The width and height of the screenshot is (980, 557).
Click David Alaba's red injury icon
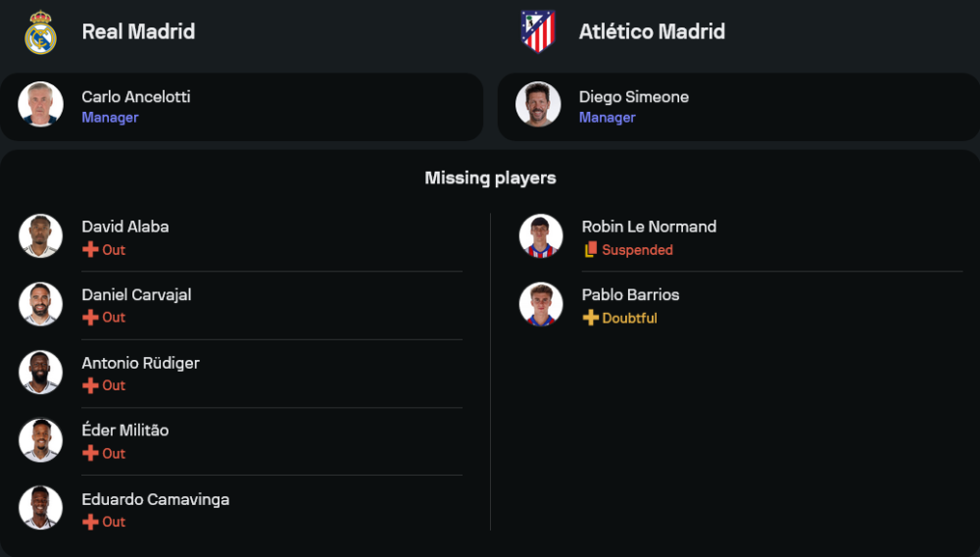click(x=90, y=250)
